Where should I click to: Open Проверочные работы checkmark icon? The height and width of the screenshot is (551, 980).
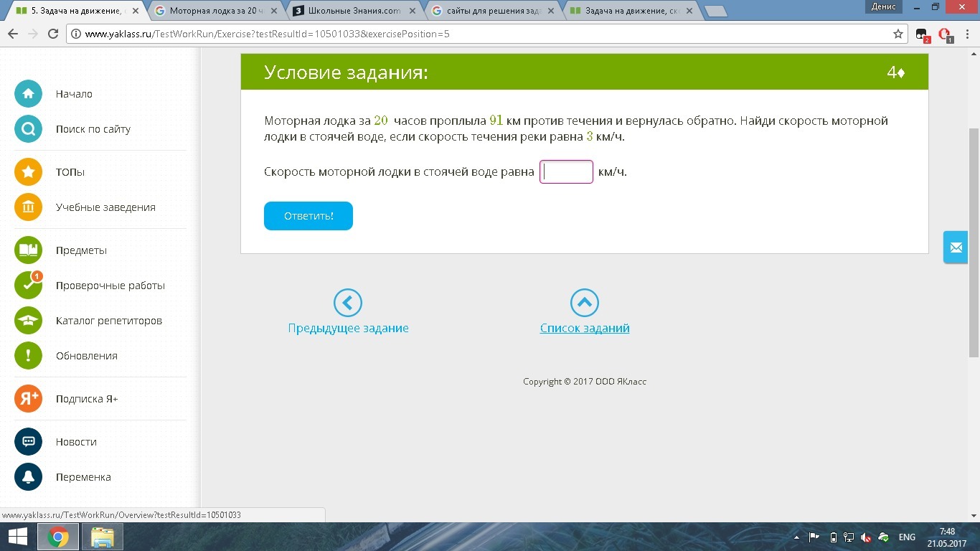[x=28, y=286]
